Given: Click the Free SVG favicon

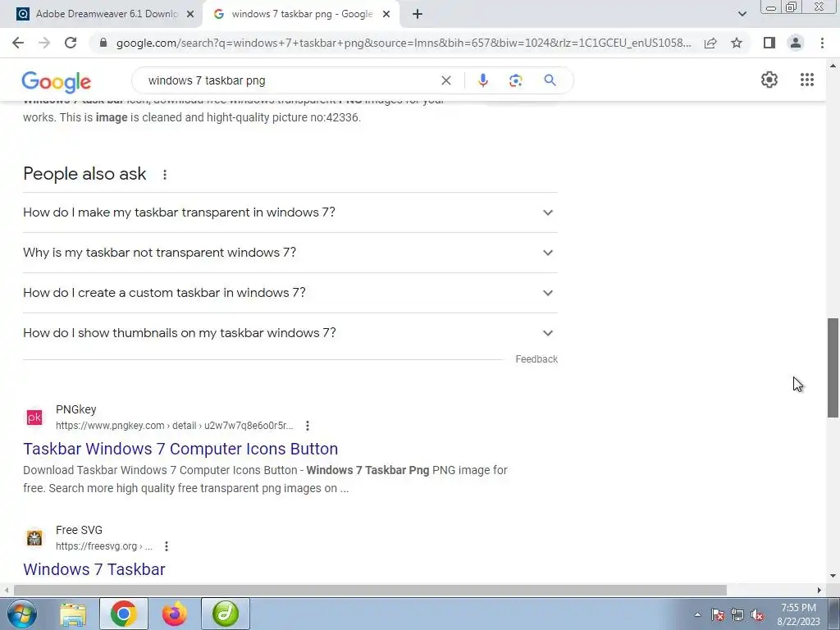Looking at the screenshot, I should coord(34,538).
